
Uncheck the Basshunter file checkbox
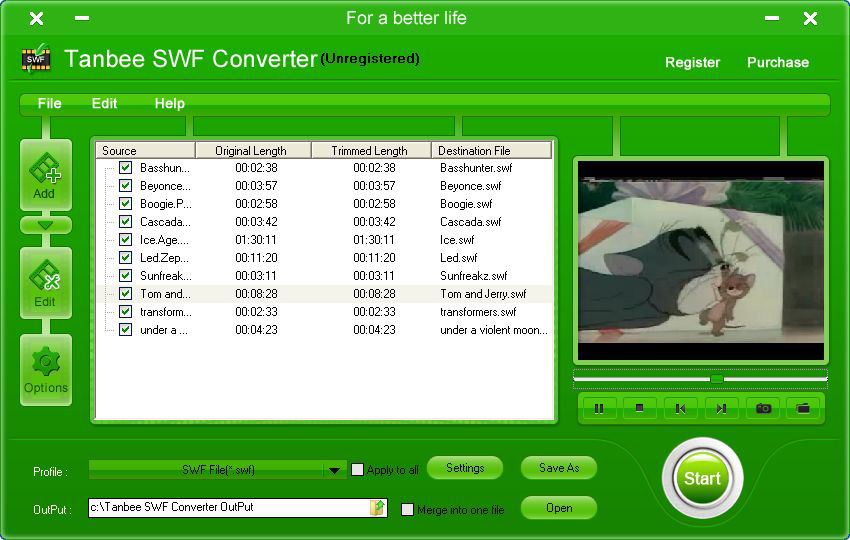(125, 168)
